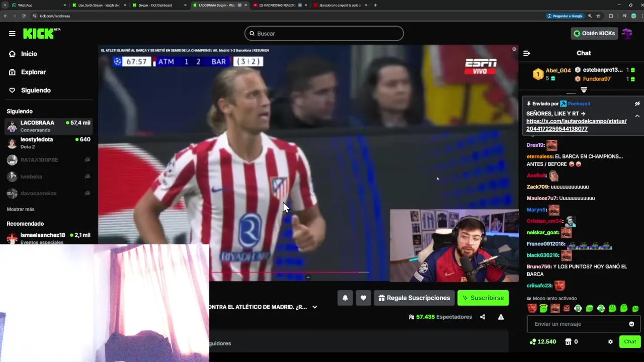Screen dimensions: 644x362
Task: Click Franco0912018 chat username
Action: click(x=545, y=244)
